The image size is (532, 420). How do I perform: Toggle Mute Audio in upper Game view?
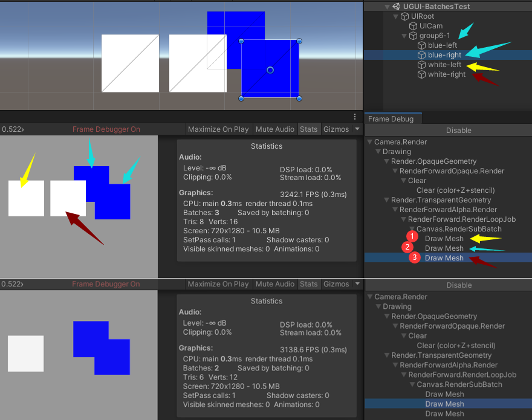pos(275,129)
